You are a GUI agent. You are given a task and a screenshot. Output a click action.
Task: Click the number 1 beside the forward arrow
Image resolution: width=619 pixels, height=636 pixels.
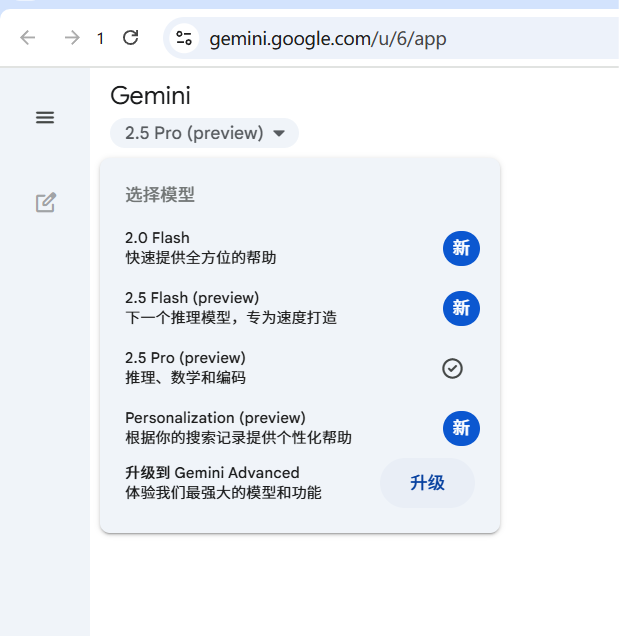click(x=100, y=39)
